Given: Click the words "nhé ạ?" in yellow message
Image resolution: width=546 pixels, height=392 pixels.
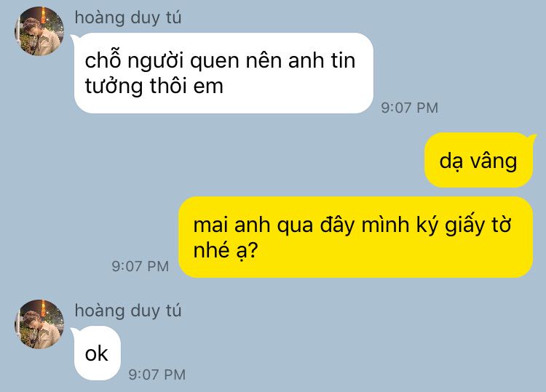Looking at the screenshot, I should [225, 250].
